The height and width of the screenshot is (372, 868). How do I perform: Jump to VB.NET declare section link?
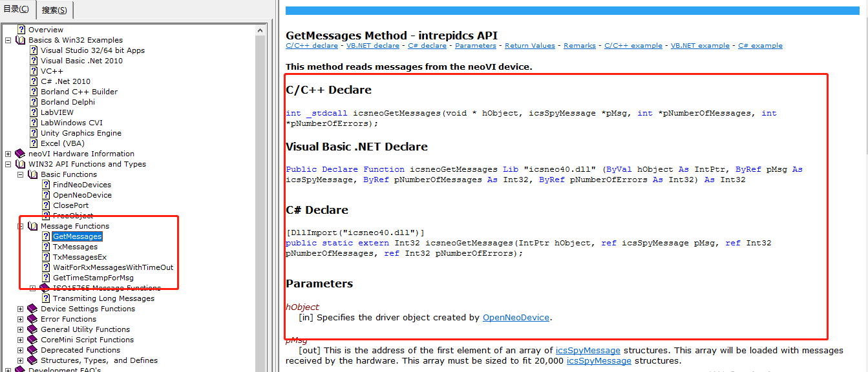[x=373, y=46]
